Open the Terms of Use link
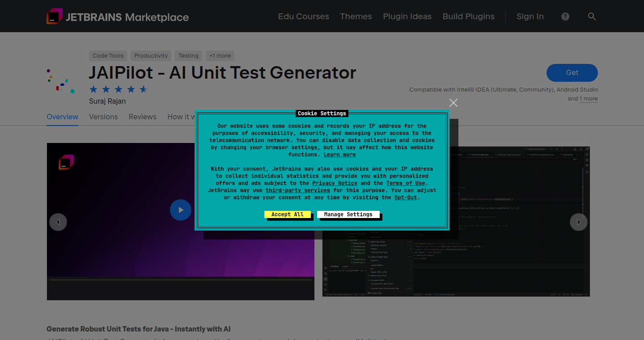644x340 pixels. [x=406, y=183]
